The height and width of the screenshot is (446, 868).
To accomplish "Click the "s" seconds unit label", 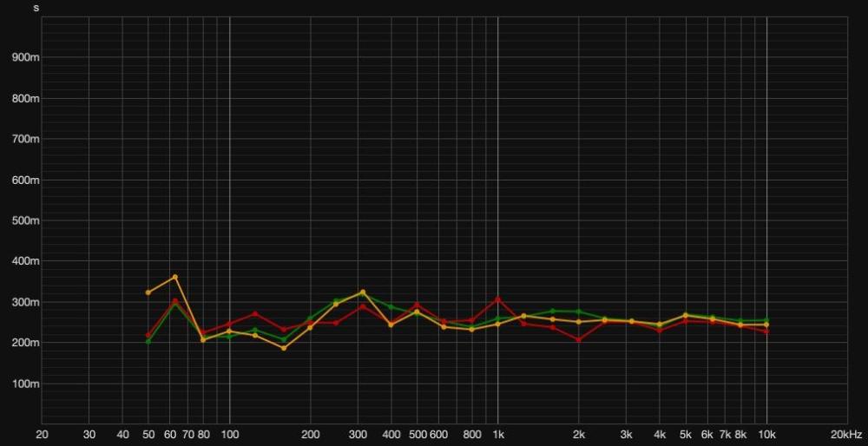I will tap(36, 9).
